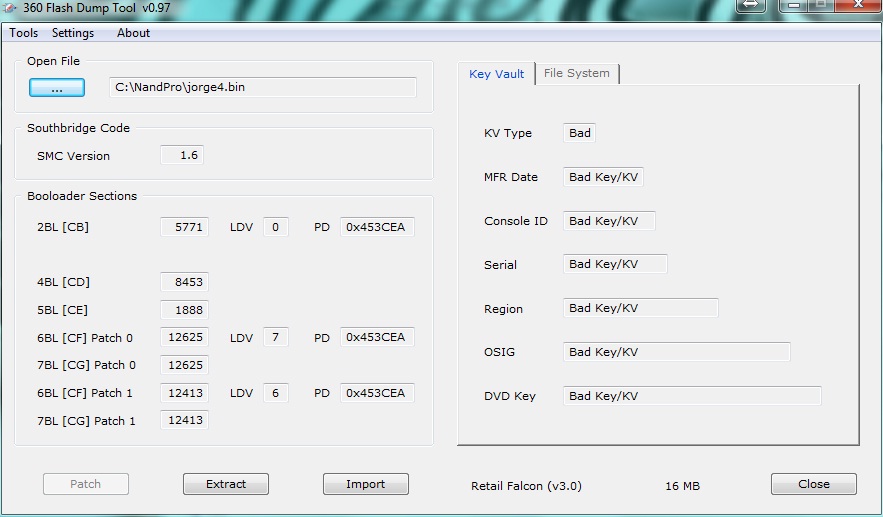Click the OSIG field

pos(677,352)
